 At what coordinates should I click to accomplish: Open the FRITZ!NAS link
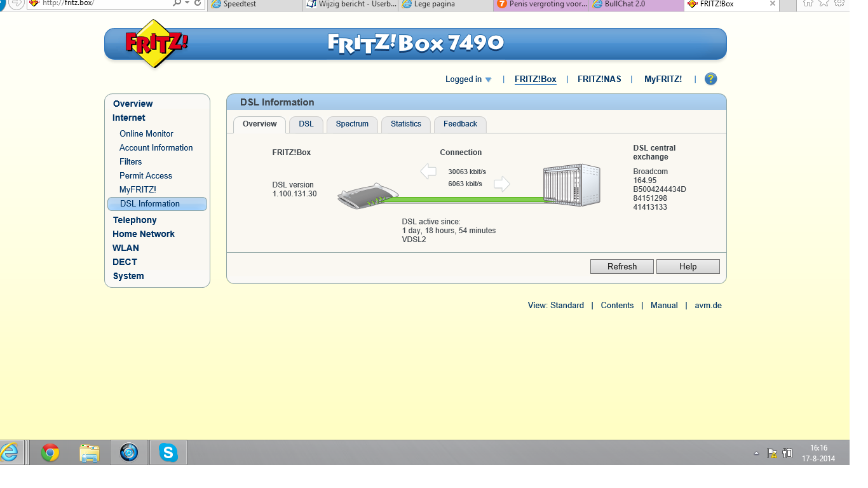(599, 79)
